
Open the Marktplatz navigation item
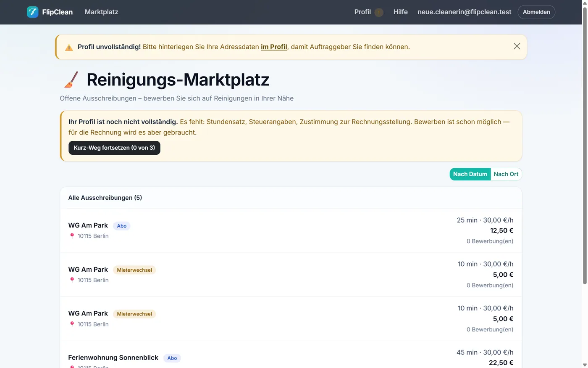click(x=101, y=12)
